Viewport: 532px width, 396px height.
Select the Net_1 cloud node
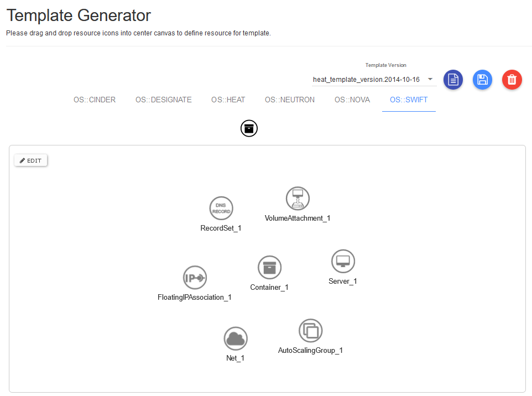coord(236,338)
